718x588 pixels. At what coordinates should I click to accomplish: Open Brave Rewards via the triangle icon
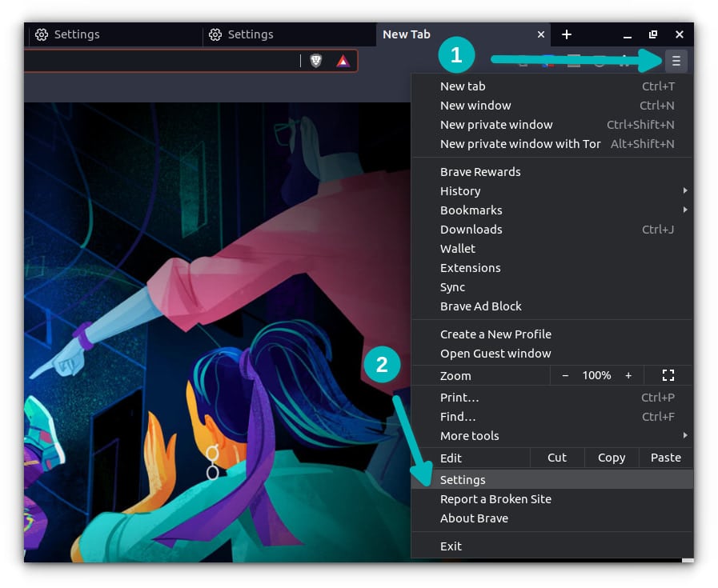pyautogui.click(x=343, y=61)
